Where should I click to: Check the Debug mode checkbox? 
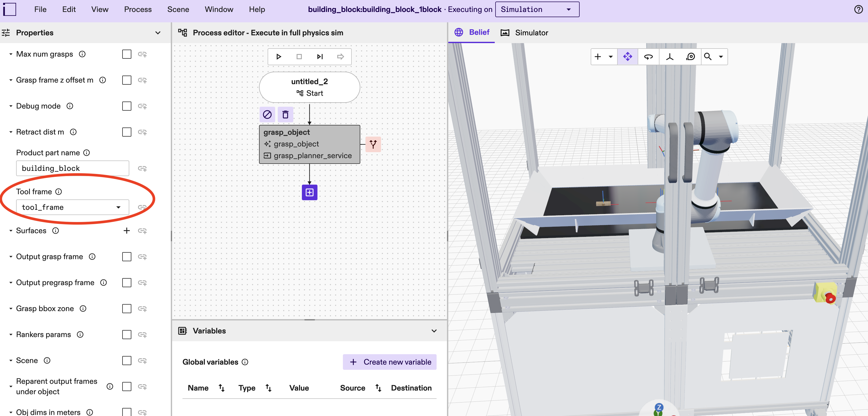(126, 106)
